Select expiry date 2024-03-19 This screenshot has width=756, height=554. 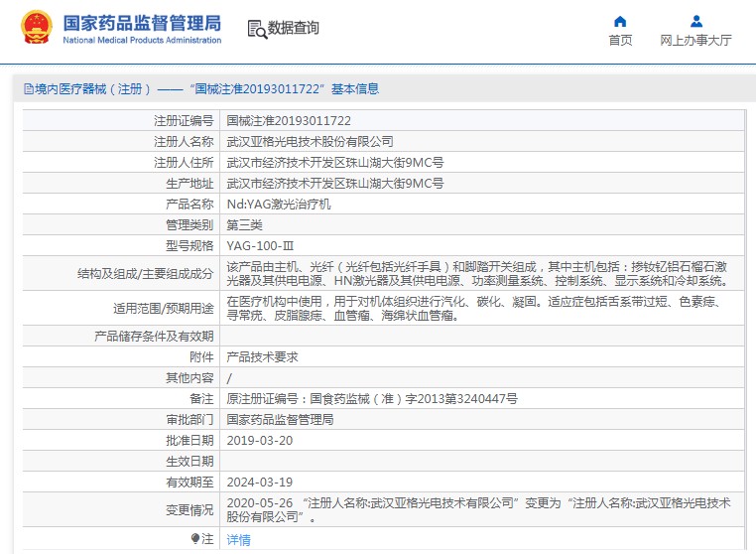click(259, 483)
